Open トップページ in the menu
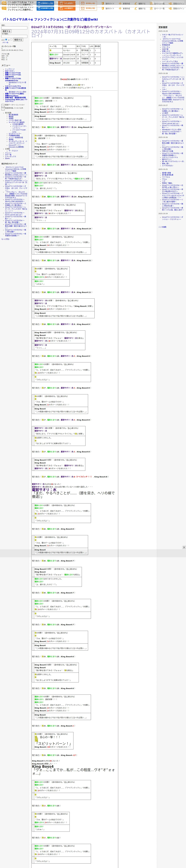 (10, 69)
